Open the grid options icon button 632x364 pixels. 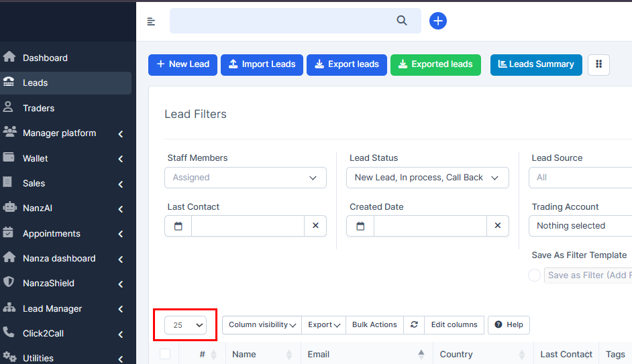click(x=598, y=64)
